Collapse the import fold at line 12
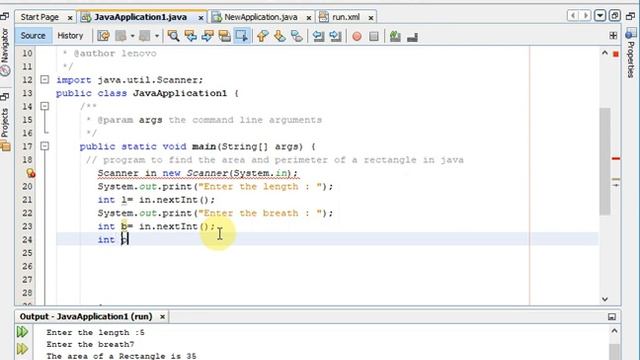 (45, 80)
